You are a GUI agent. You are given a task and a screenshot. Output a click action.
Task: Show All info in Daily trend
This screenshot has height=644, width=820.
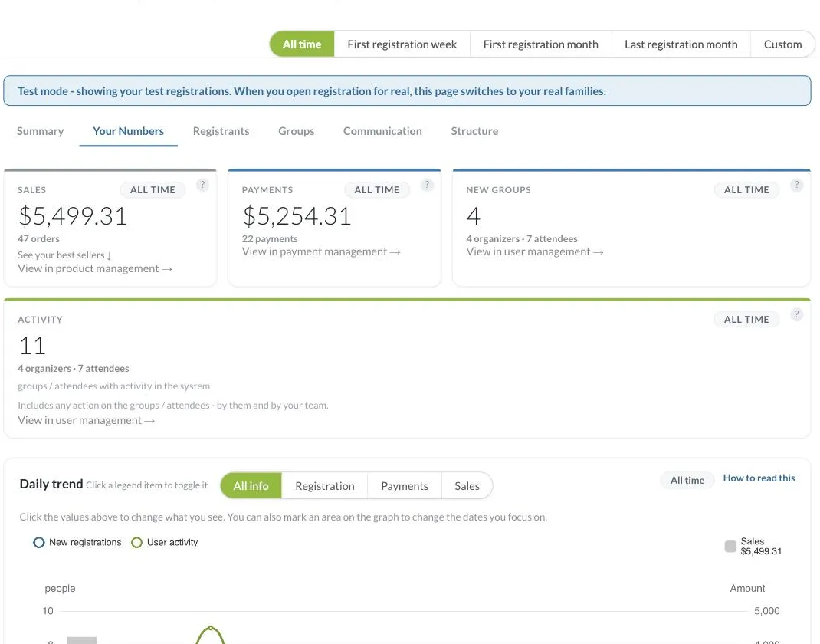pyautogui.click(x=251, y=486)
